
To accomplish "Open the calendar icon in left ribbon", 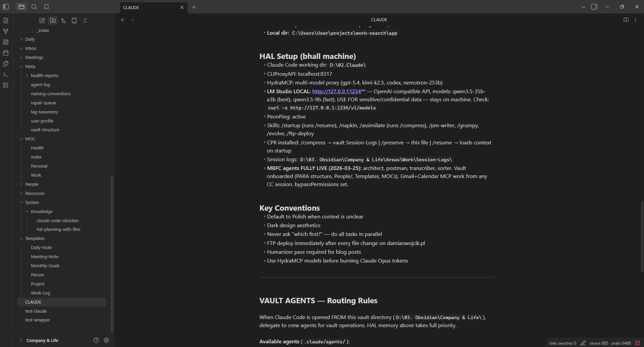I will (5, 53).
